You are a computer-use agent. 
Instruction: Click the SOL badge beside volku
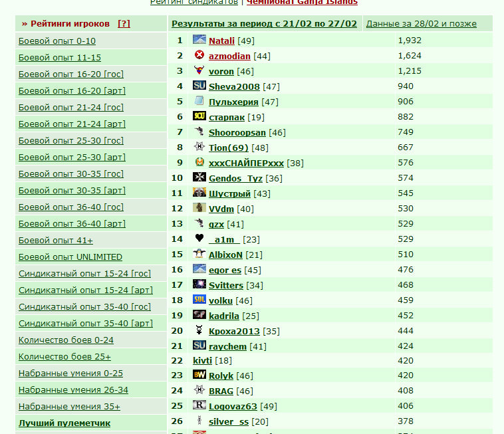[199, 299]
